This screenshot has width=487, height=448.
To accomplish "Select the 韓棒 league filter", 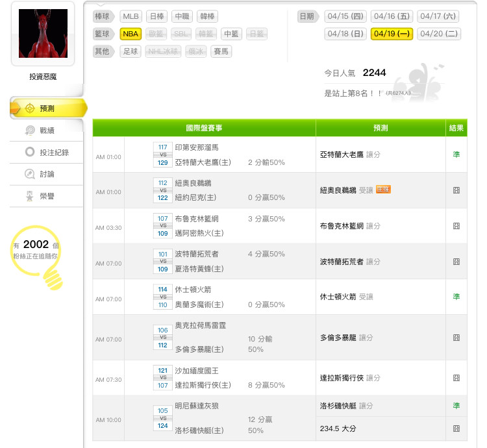I will click(x=208, y=16).
